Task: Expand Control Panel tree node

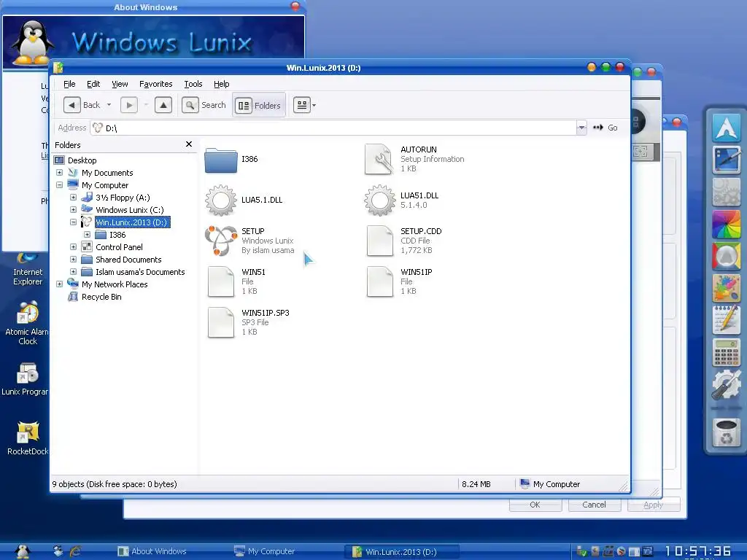Action: 74,247
